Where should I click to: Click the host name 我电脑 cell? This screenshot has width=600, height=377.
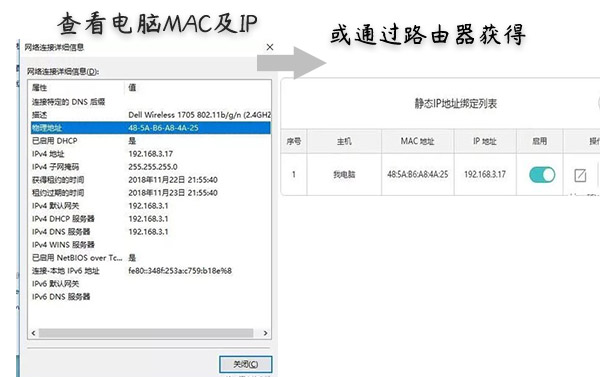tap(344, 175)
